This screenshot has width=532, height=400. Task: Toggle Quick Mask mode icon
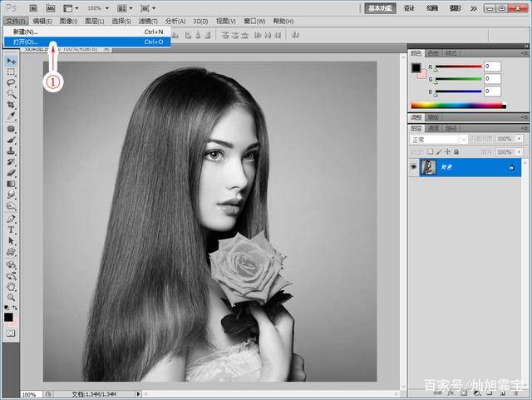(11, 333)
